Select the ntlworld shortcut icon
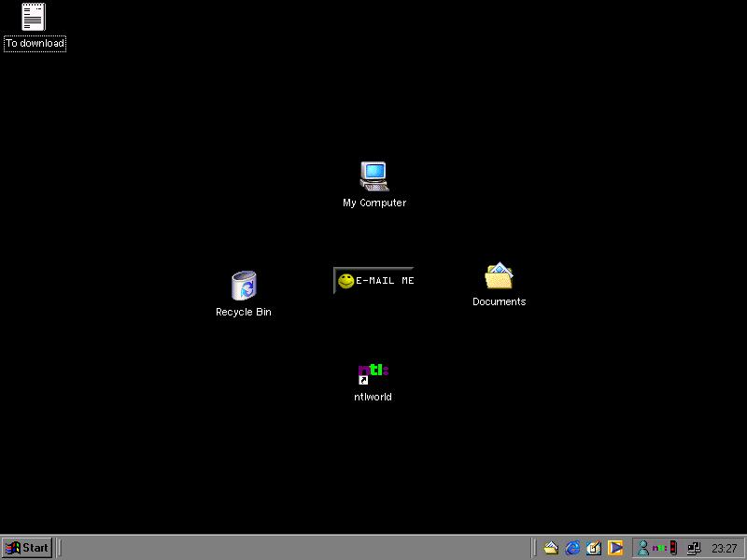This screenshot has height=560, width=747. pos(373,373)
